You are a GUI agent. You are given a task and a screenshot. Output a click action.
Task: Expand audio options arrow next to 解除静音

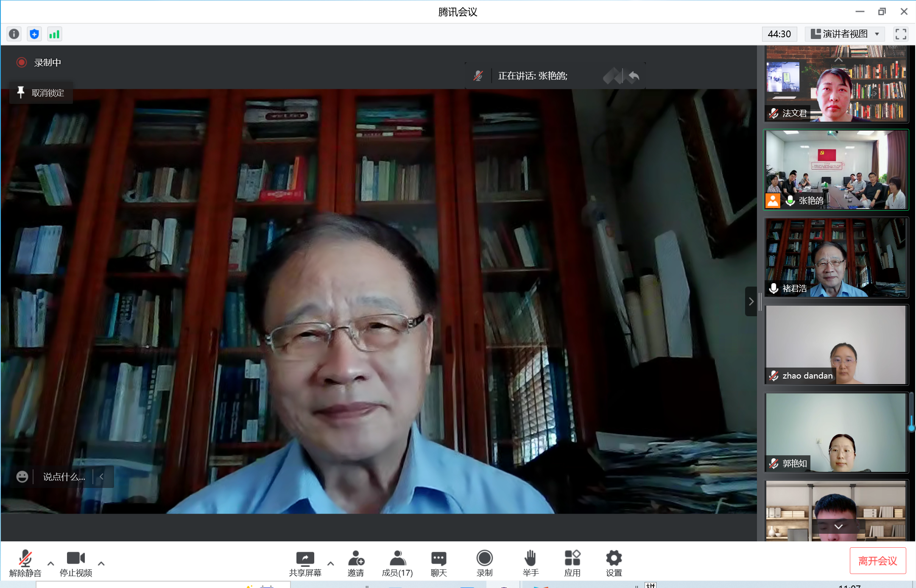pos(50,563)
